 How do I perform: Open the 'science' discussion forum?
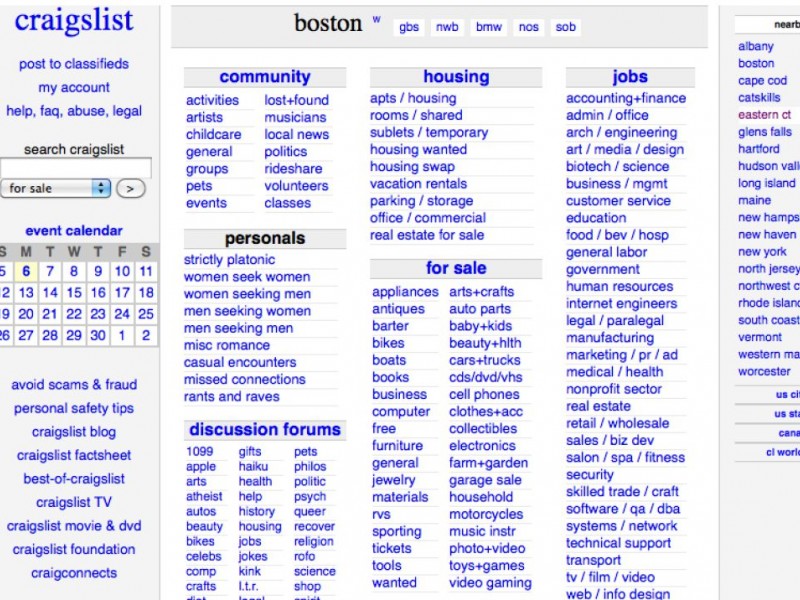[x=315, y=571]
